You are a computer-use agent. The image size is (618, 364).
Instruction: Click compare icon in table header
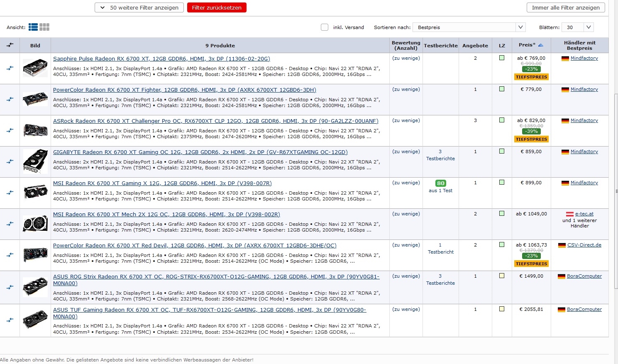[x=10, y=45]
